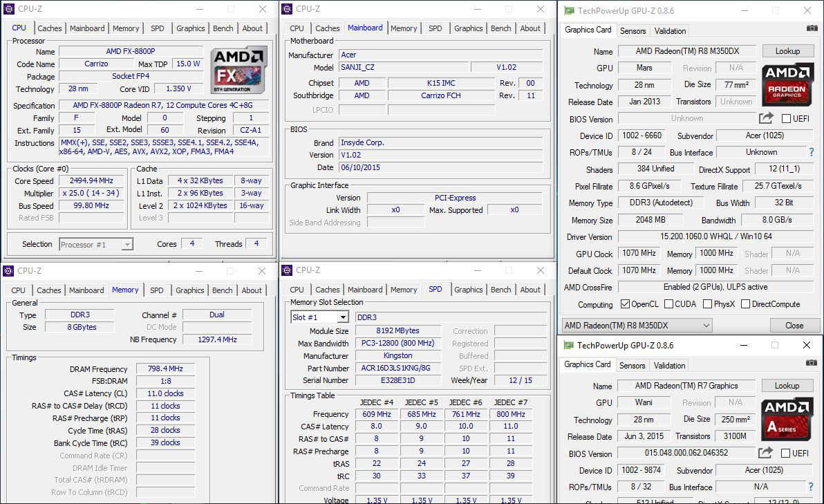Open the Sensors tab in the R7 Graphics GPU-Z window
This screenshot has height=504, width=824.
point(633,366)
